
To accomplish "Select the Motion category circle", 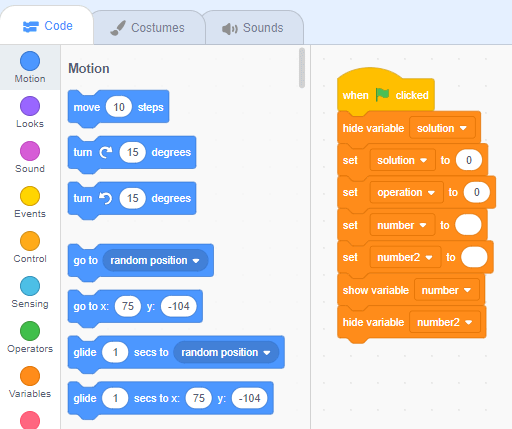I will coord(30,61).
